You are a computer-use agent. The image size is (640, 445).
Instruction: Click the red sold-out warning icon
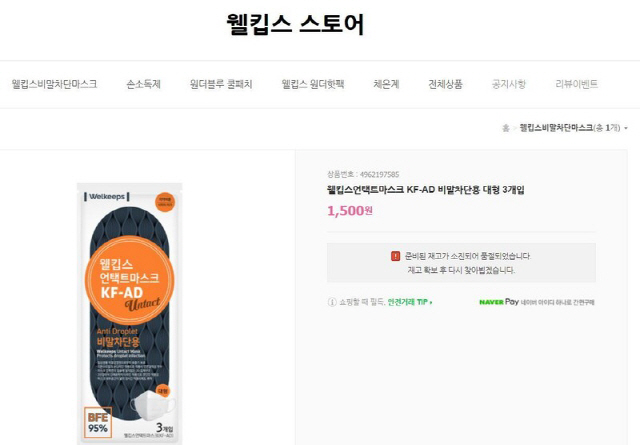coord(395,256)
